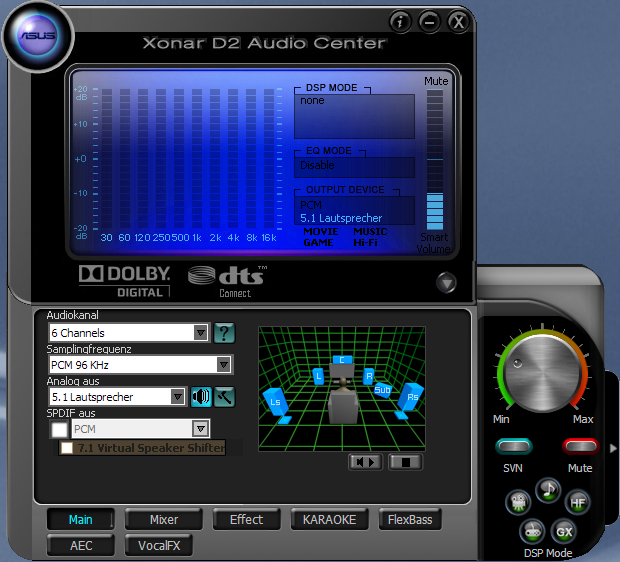This screenshot has height=562, width=620.
Task: Expand the side panel arrow
Action: coord(613,448)
